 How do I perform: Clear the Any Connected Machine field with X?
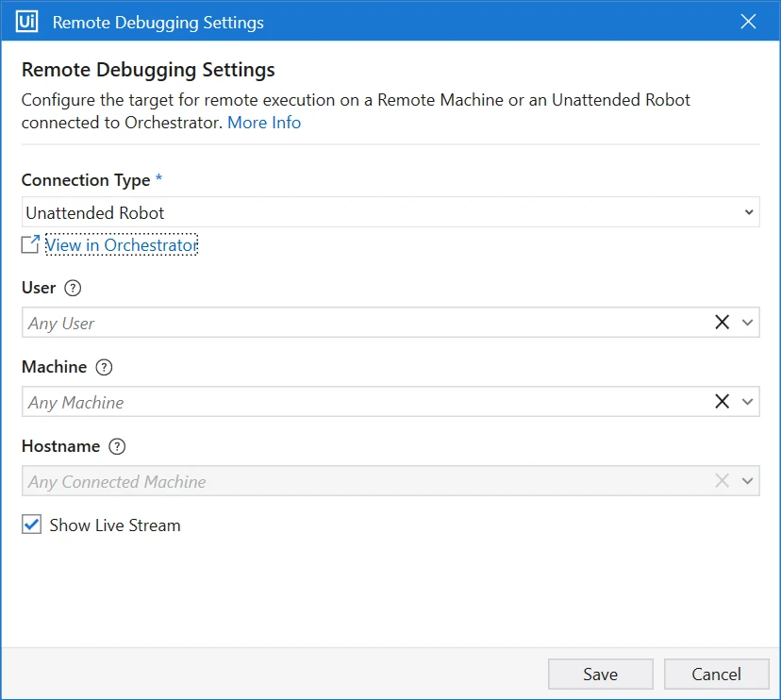[722, 481]
